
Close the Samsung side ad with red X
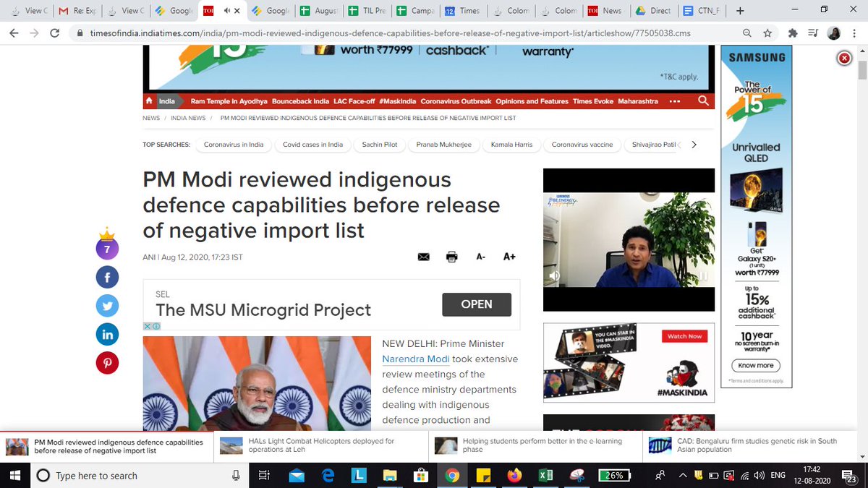click(x=844, y=59)
